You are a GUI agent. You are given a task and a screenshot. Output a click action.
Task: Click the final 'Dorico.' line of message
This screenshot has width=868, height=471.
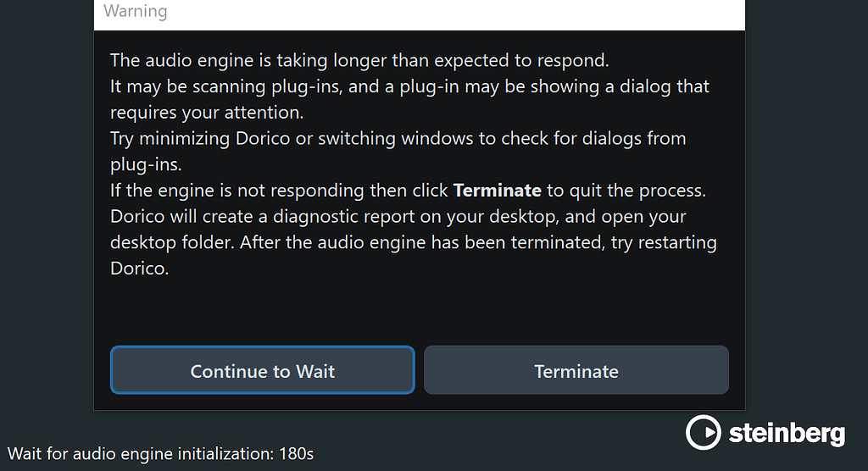[x=139, y=269]
